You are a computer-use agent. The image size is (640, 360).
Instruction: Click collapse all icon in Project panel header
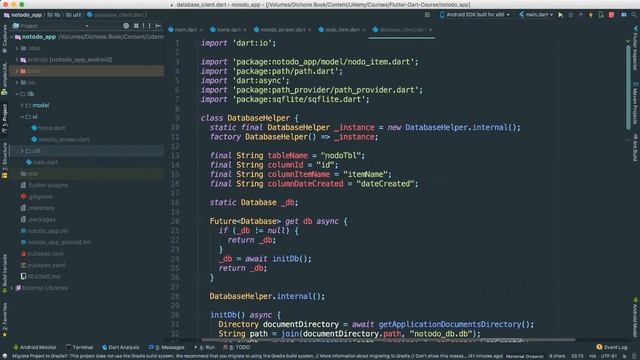point(136,26)
